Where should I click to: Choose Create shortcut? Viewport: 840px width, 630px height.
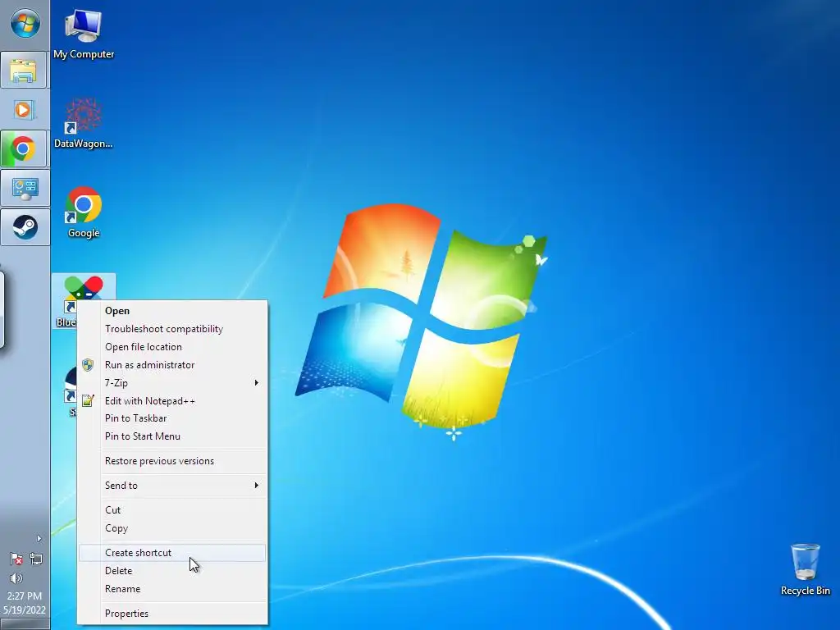tap(172, 553)
